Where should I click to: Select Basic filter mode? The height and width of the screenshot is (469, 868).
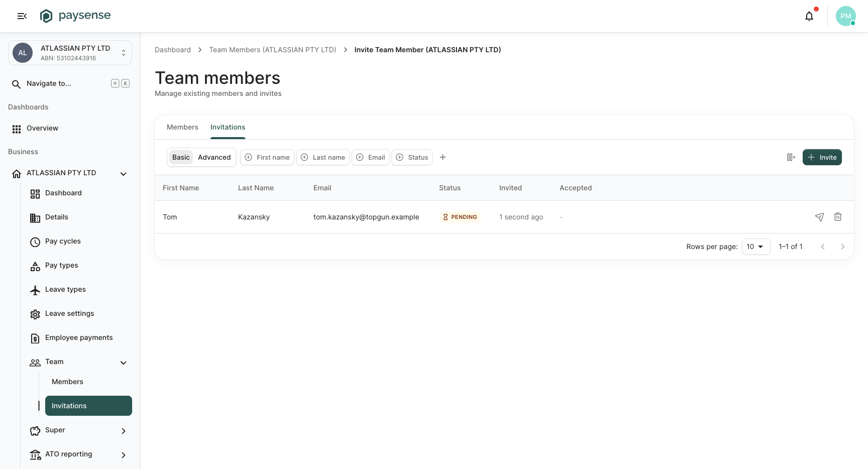pyautogui.click(x=181, y=157)
